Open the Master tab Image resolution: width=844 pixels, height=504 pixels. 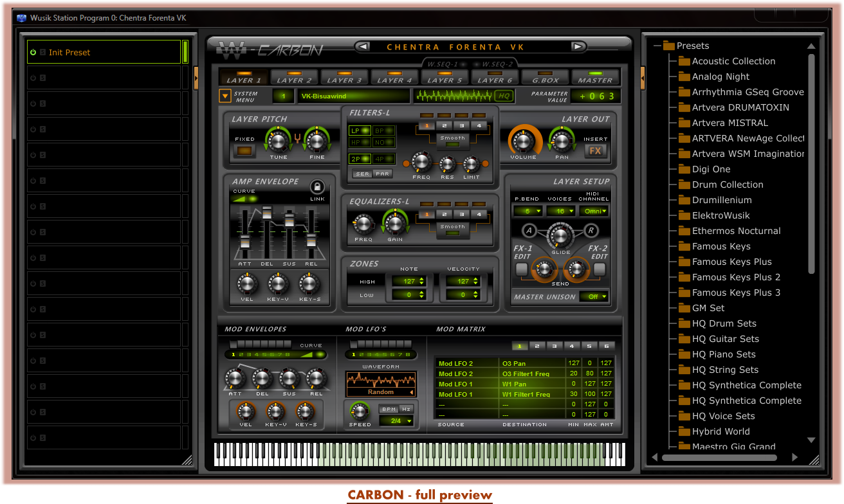(x=595, y=77)
